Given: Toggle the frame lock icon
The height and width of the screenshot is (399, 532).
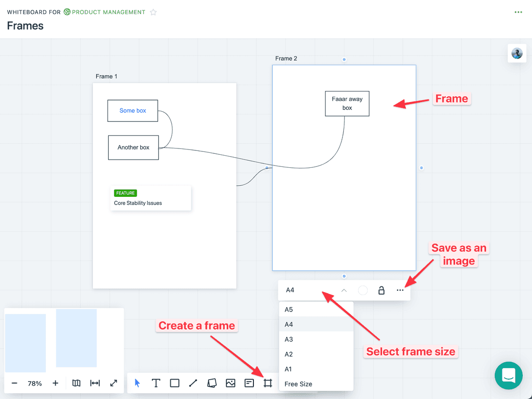Looking at the screenshot, I should coord(381,290).
